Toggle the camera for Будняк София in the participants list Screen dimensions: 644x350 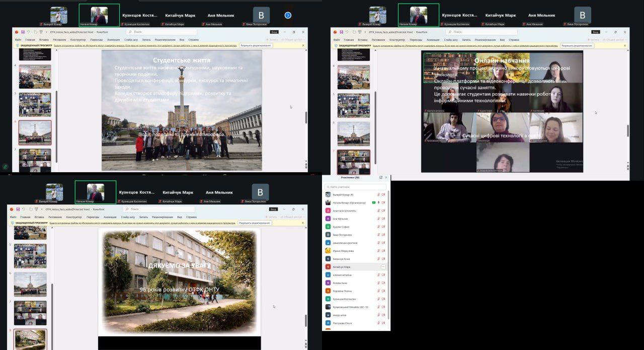[x=383, y=227]
